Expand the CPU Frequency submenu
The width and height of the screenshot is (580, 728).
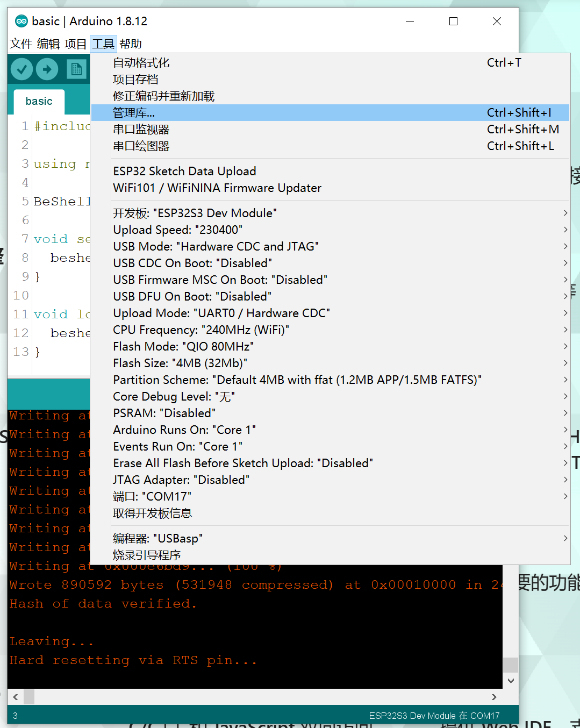[330, 330]
